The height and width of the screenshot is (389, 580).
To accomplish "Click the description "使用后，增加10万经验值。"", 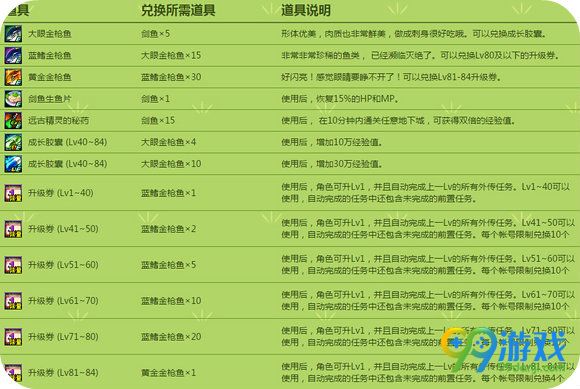I will pos(332,142).
